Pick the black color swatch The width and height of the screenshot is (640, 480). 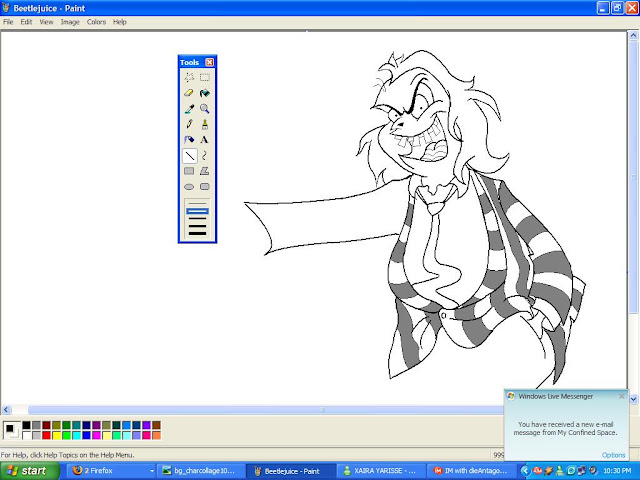coord(27,425)
